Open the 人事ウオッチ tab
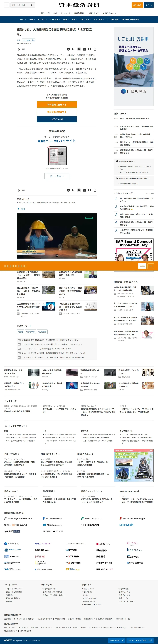Screen dimensions: 158x644 coord(93,13)
